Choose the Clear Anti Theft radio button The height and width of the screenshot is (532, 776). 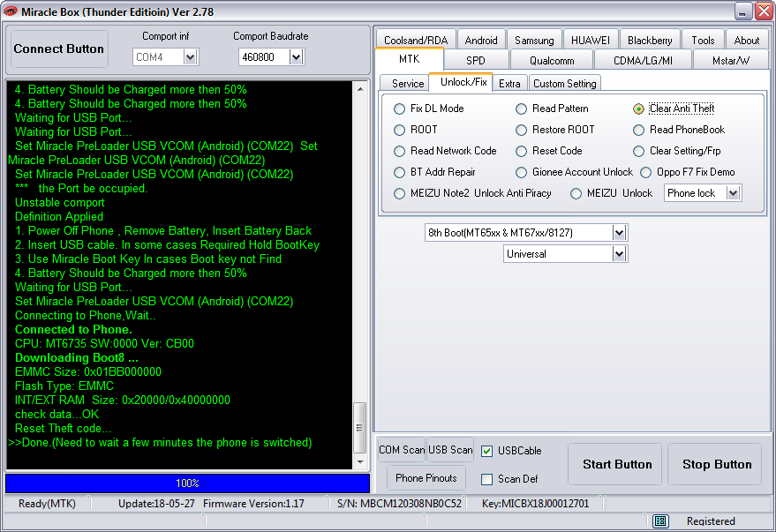pyautogui.click(x=638, y=109)
